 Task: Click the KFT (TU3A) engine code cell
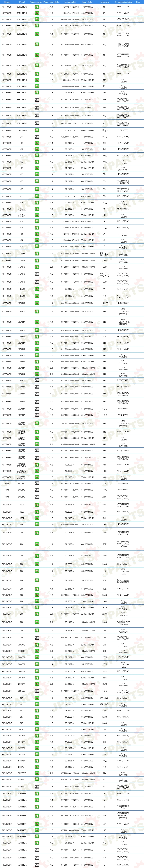(123, 589)
